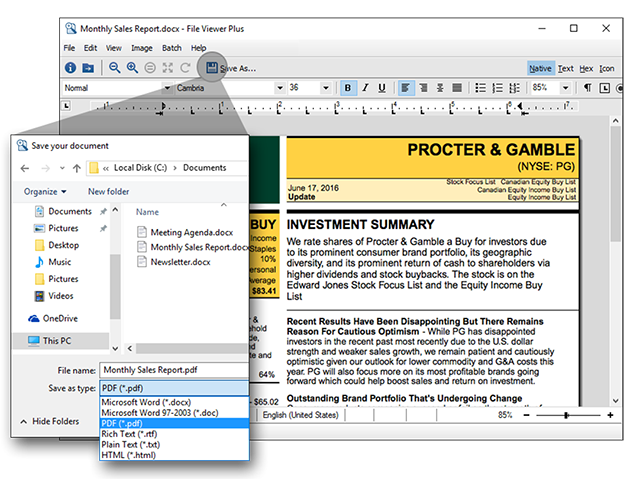Viewport: 640px width, 479px height.
Task: Select Newsletter.docx file
Action: [x=174, y=262]
